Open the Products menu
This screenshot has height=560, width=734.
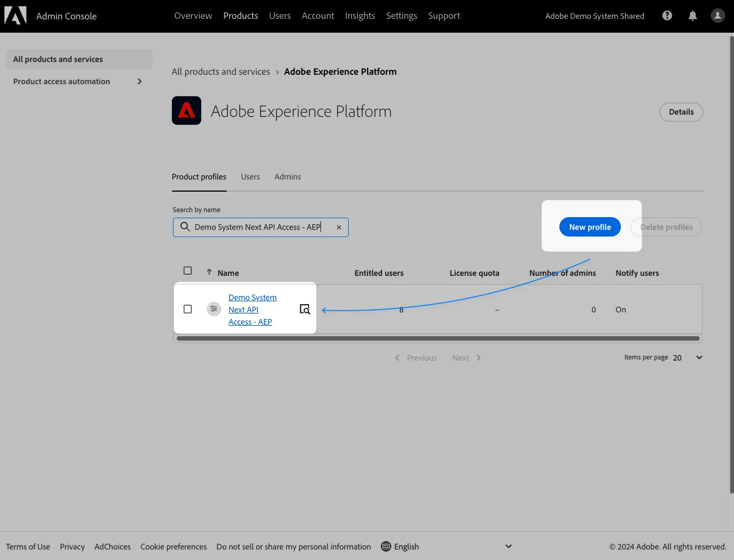tap(241, 16)
